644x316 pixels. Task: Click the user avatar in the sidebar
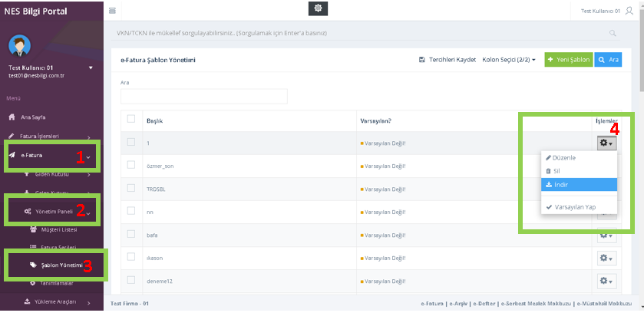(18, 44)
